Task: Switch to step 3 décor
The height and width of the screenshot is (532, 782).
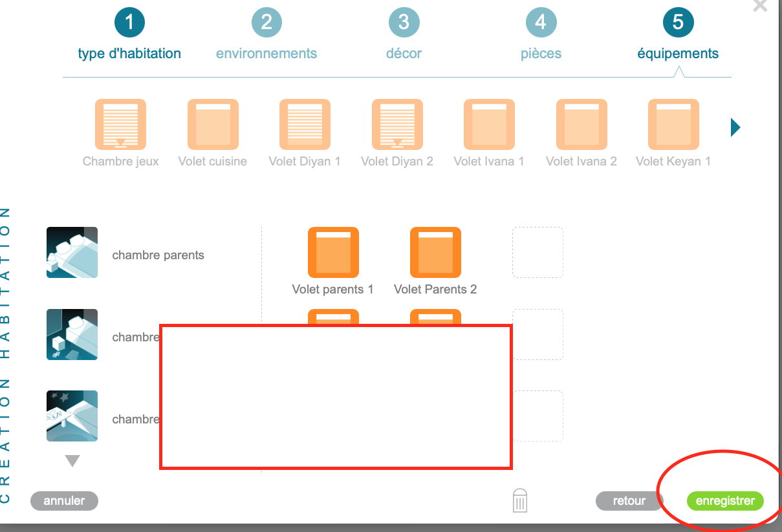Action: pyautogui.click(x=404, y=23)
